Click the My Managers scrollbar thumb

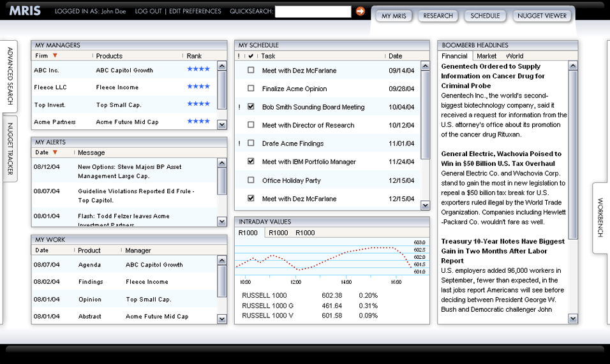222,91
